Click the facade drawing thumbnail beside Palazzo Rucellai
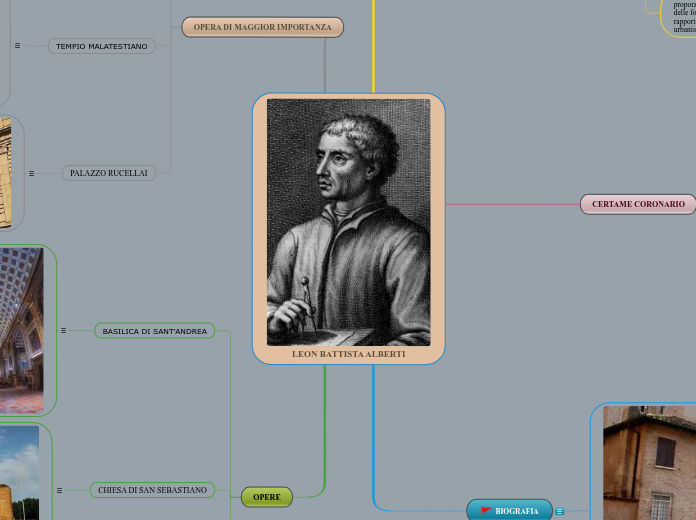This screenshot has width=696, height=520. (5, 173)
